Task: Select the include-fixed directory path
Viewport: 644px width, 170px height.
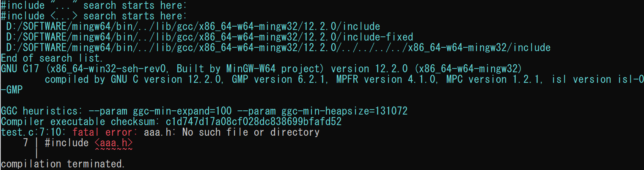Action: tap(209, 37)
